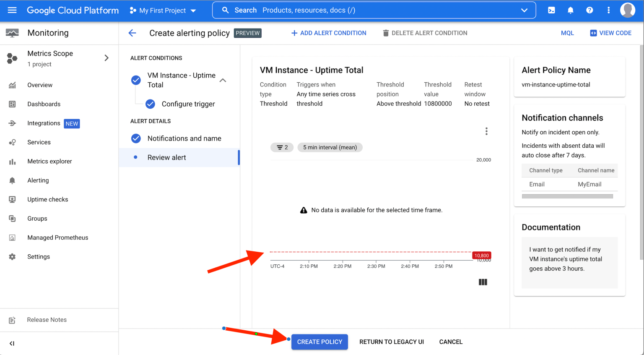Click the NEW badge beside Integrations
The image size is (644, 355).
coord(72,123)
